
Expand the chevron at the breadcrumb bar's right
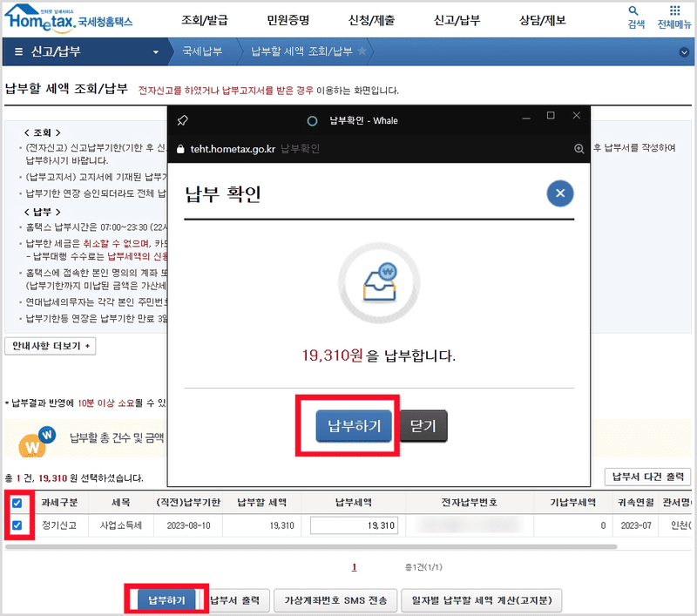pyautogui.click(x=686, y=52)
